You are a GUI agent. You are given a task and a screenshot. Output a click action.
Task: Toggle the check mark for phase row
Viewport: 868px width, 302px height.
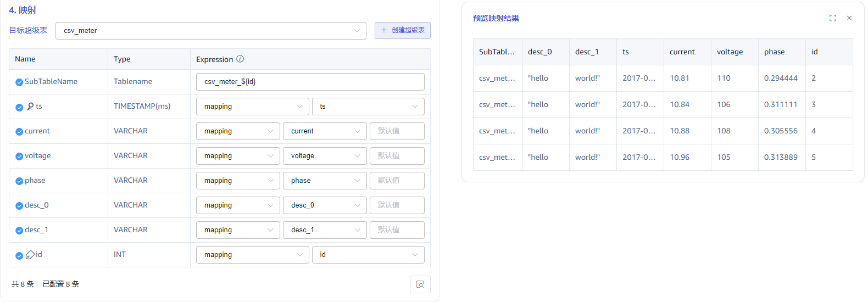point(19,181)
